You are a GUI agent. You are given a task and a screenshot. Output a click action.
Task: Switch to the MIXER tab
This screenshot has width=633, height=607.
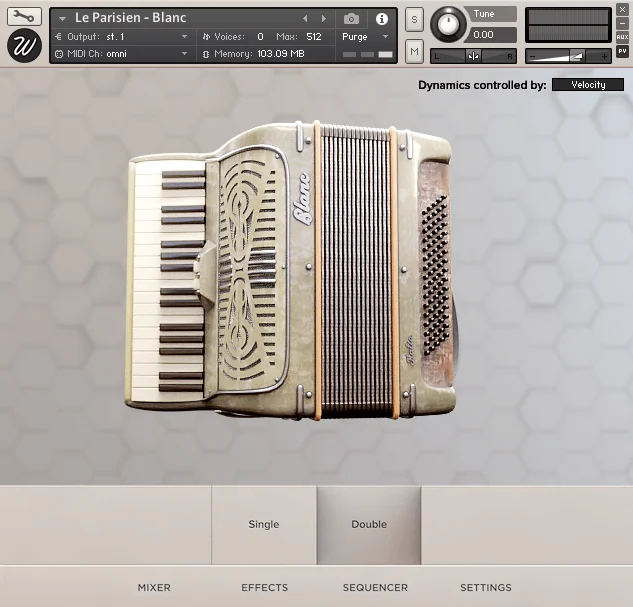coord(154,587)
